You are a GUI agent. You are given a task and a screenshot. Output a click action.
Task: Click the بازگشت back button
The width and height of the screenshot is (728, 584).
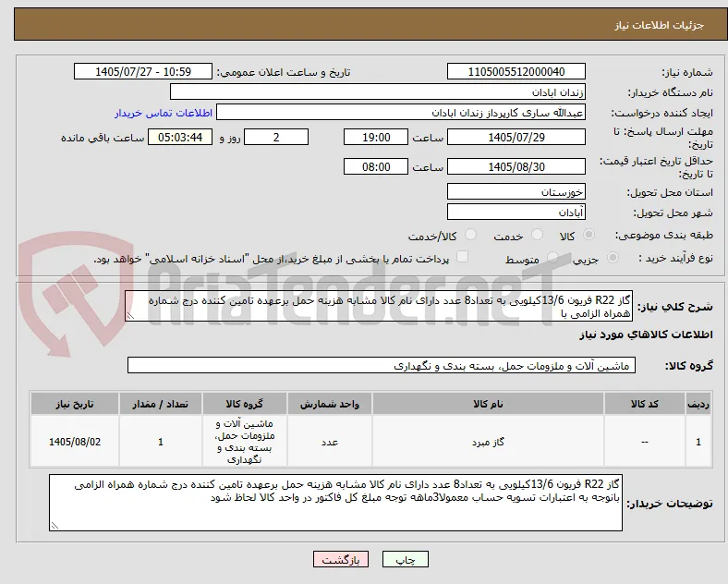(341, 559)
